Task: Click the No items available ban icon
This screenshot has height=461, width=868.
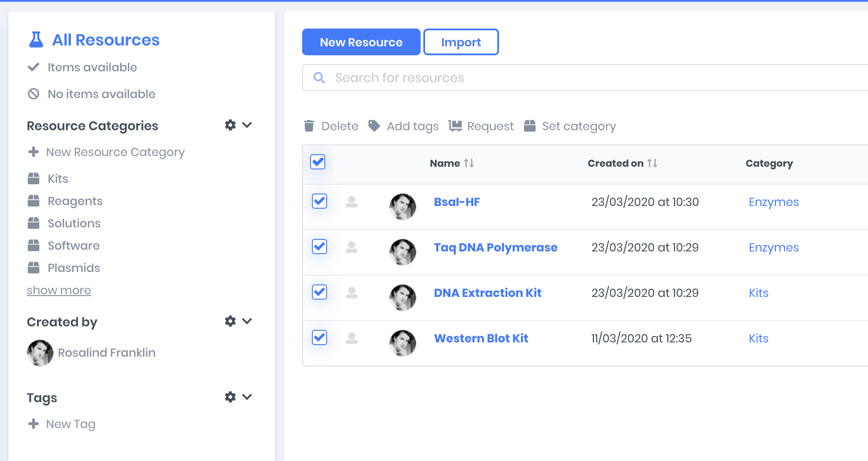Action: pos(33,94)
